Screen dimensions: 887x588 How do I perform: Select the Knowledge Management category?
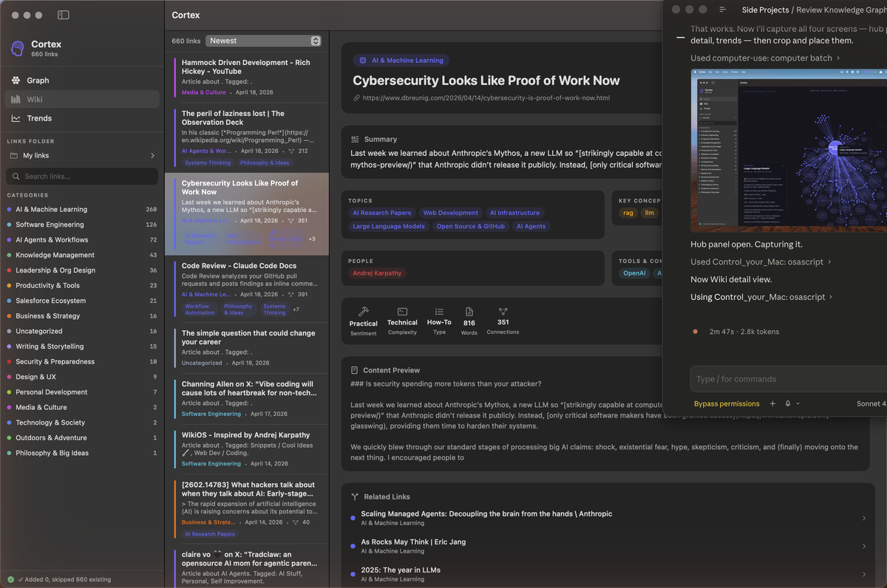(81, 255)
